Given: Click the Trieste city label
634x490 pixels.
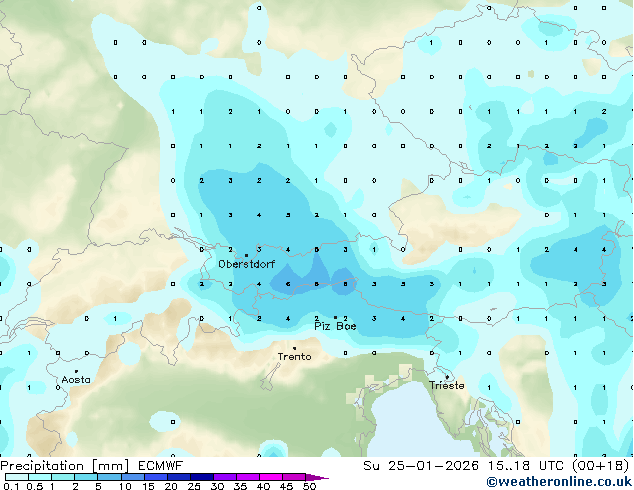Looking at the screenshot, I should pyautogui.click(x=447, y=385).
